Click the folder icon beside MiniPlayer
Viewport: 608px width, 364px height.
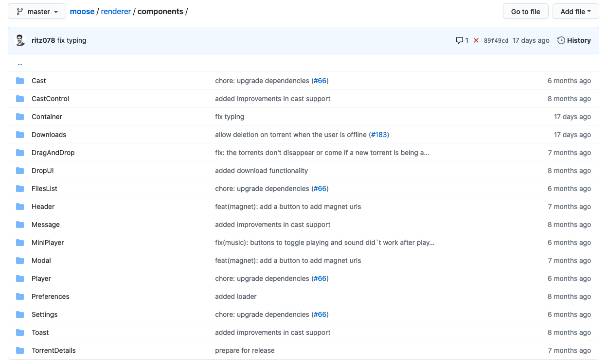[20, 243]
